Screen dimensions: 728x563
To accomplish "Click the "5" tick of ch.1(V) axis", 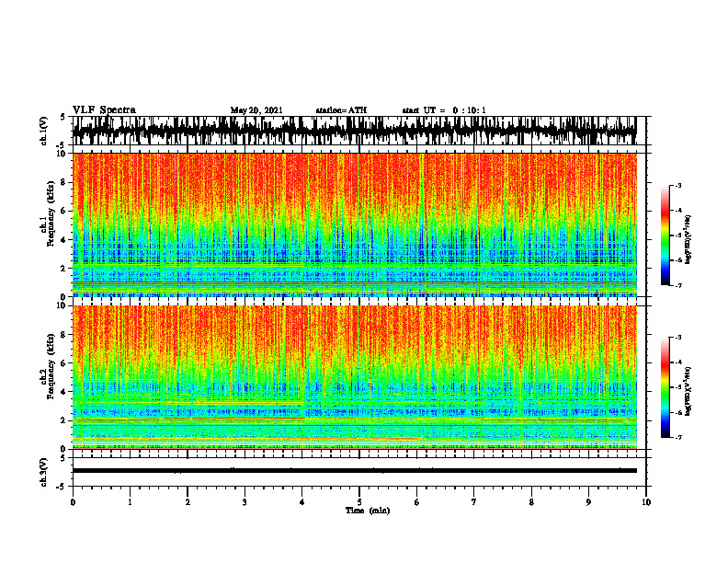I will coord(63,117).
